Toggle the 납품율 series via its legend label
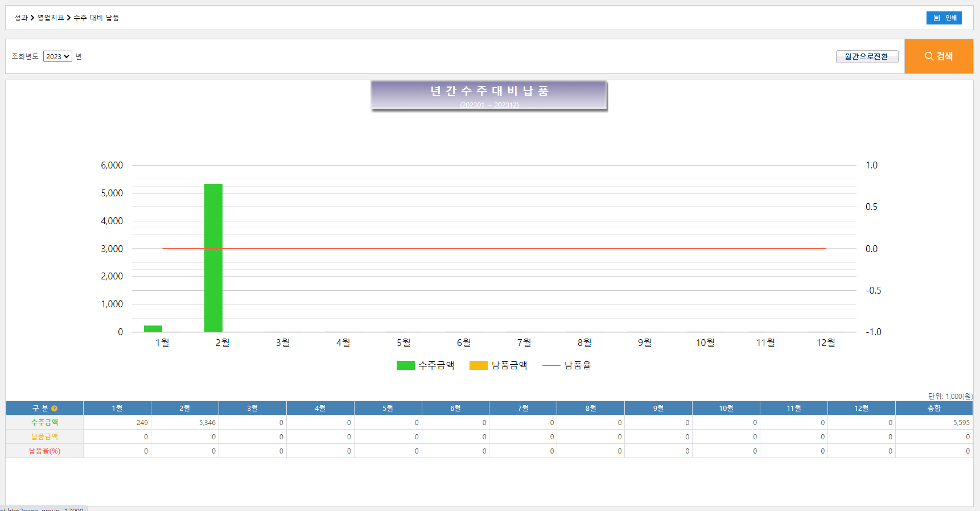The image size is (980, 511). click(578, 365)
